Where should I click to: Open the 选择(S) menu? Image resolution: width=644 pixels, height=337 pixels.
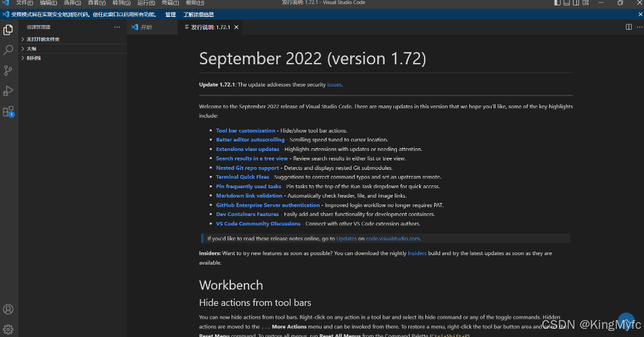click(72, 3)
